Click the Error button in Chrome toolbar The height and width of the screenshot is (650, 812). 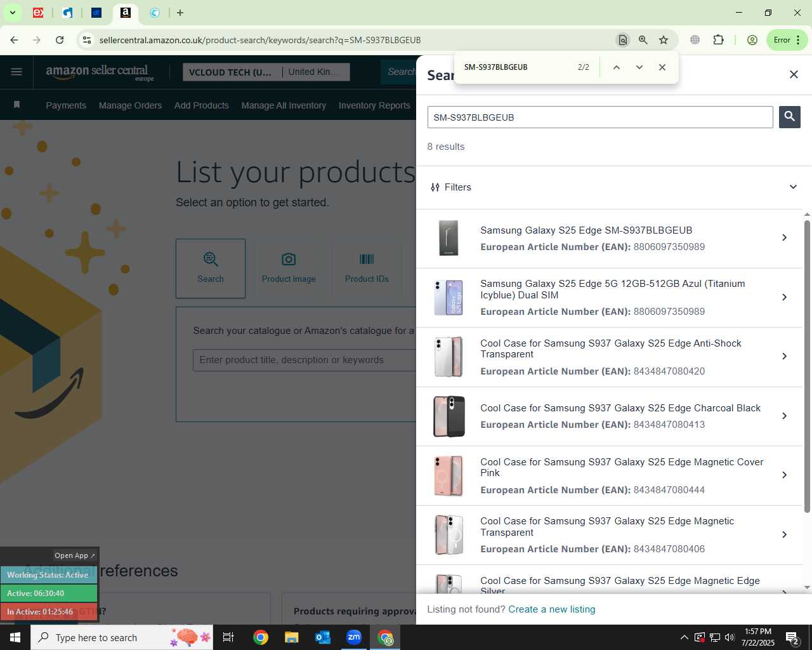(787, 40)
